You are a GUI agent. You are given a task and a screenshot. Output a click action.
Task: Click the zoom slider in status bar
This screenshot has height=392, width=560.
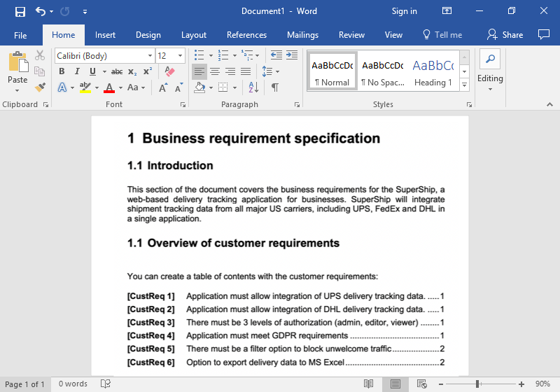pos(477,384)
